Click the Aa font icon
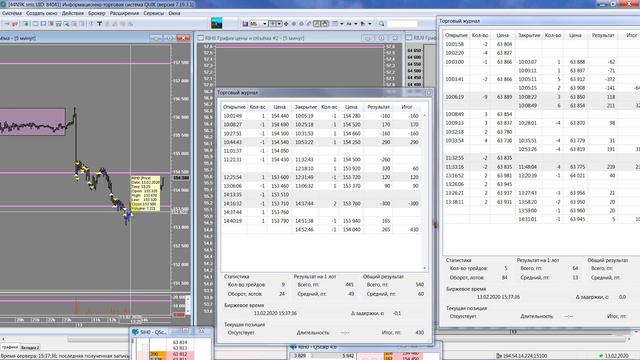The width and height of the screenshot is (640, 360). tap(349, 24)
